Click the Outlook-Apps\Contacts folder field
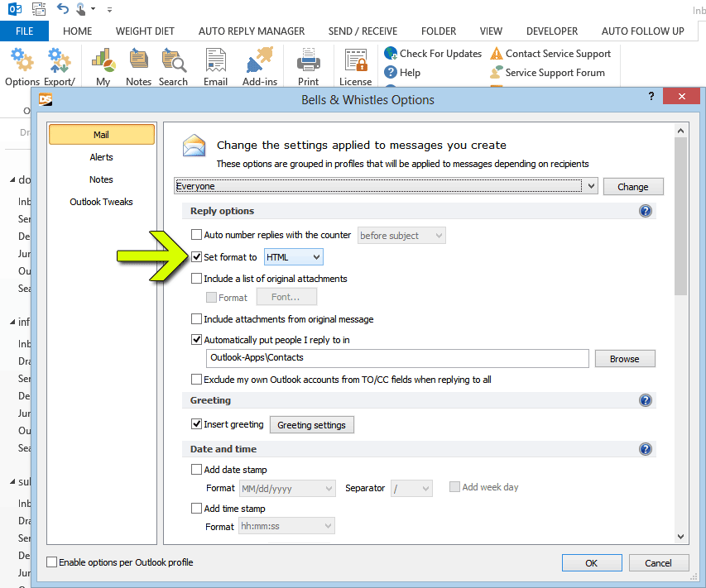706x588 pixels. pos(397,358)
